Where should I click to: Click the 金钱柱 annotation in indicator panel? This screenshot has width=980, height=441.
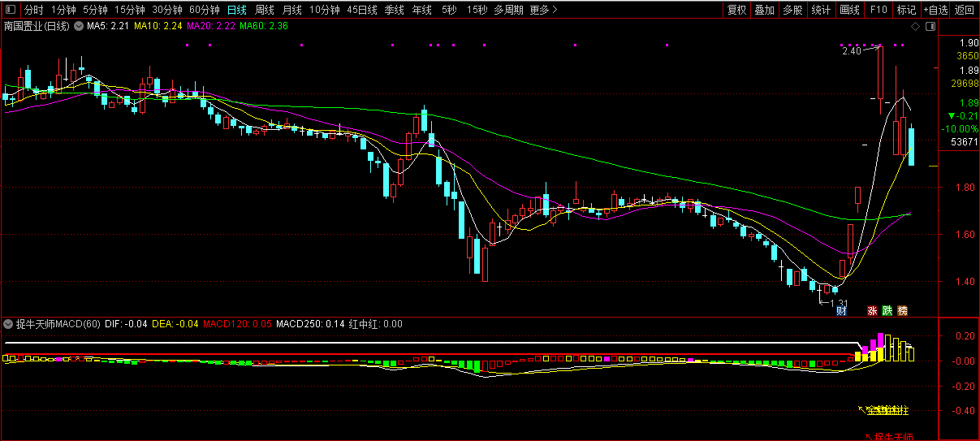pyautogui.click(x=887, y=410)
